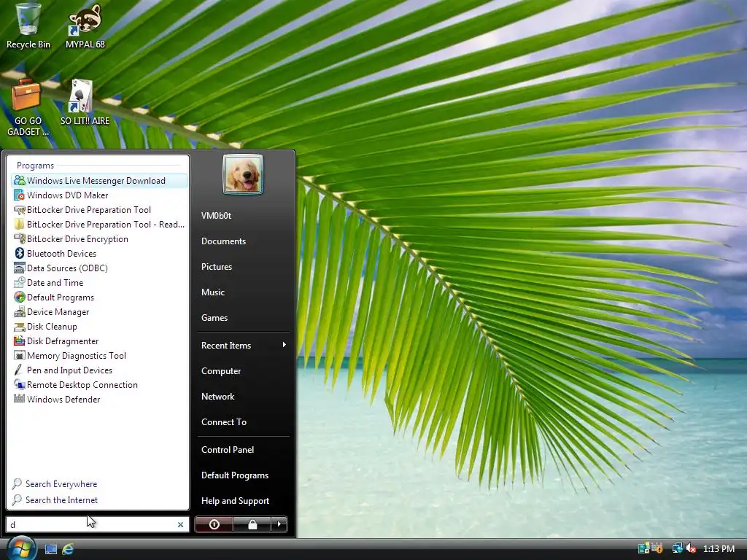Viewport: 747px width, 560px height.
Task: Open Music from the Start menu
Action: 212,292
